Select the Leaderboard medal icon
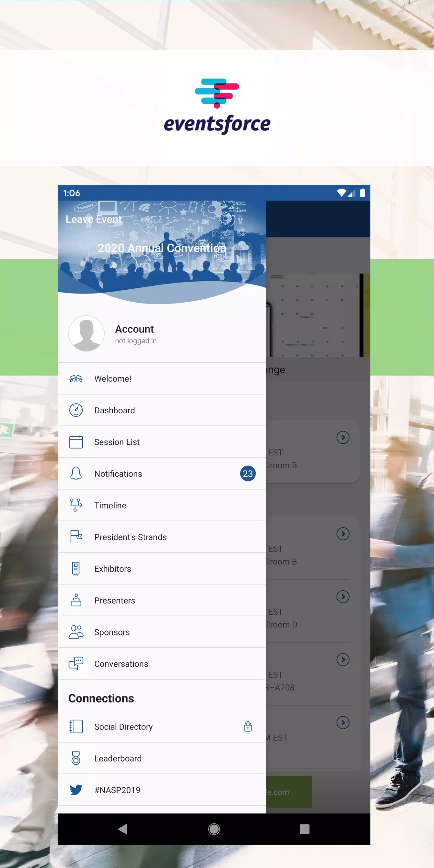 pos(76,758)
